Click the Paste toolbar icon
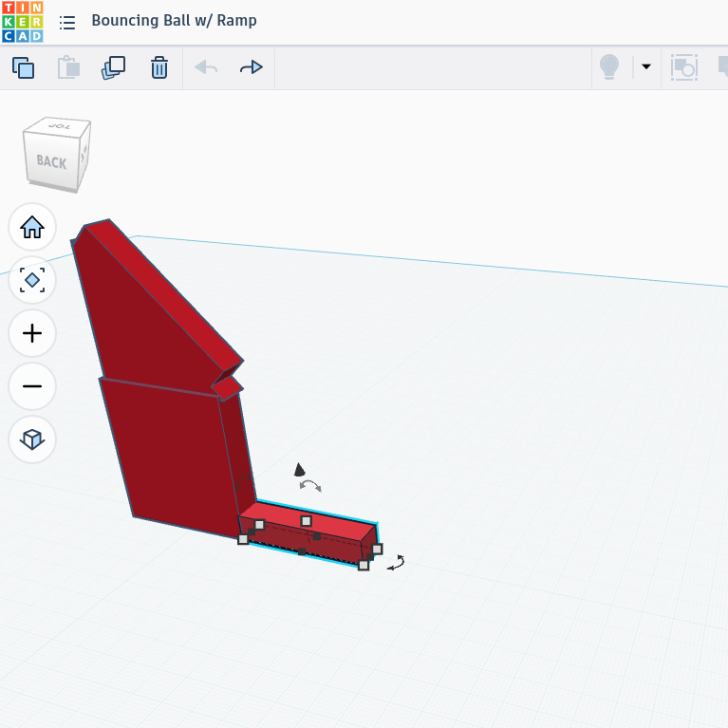 (68, 67)
